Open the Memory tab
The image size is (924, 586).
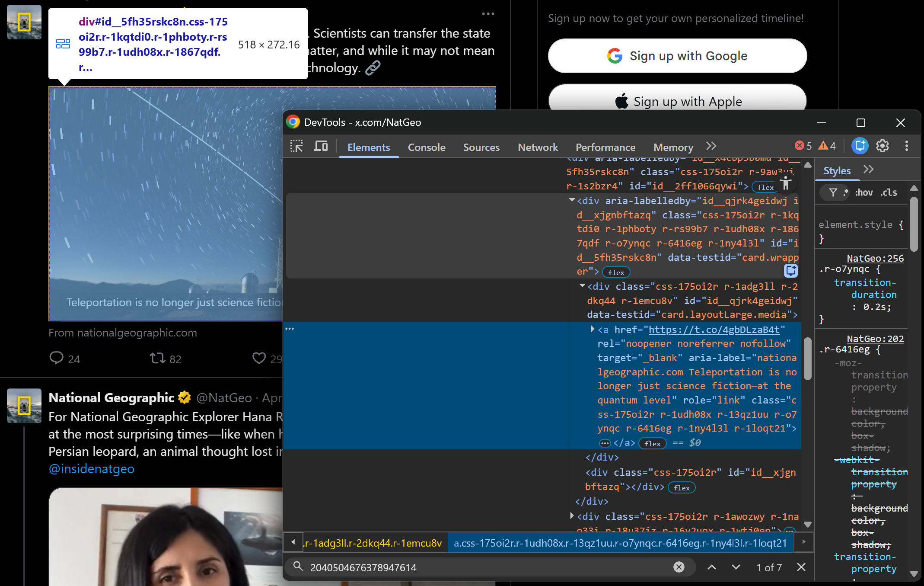pyautogui.click(x=673, y=147)
